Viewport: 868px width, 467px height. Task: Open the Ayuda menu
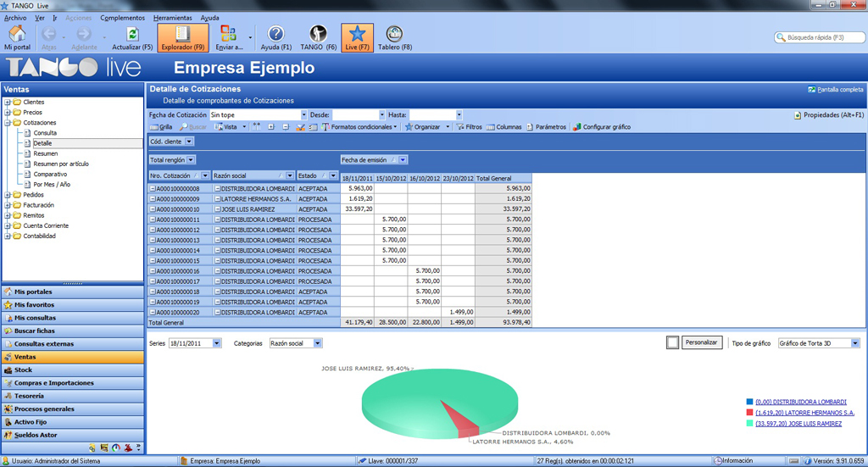tap(210, 18)
